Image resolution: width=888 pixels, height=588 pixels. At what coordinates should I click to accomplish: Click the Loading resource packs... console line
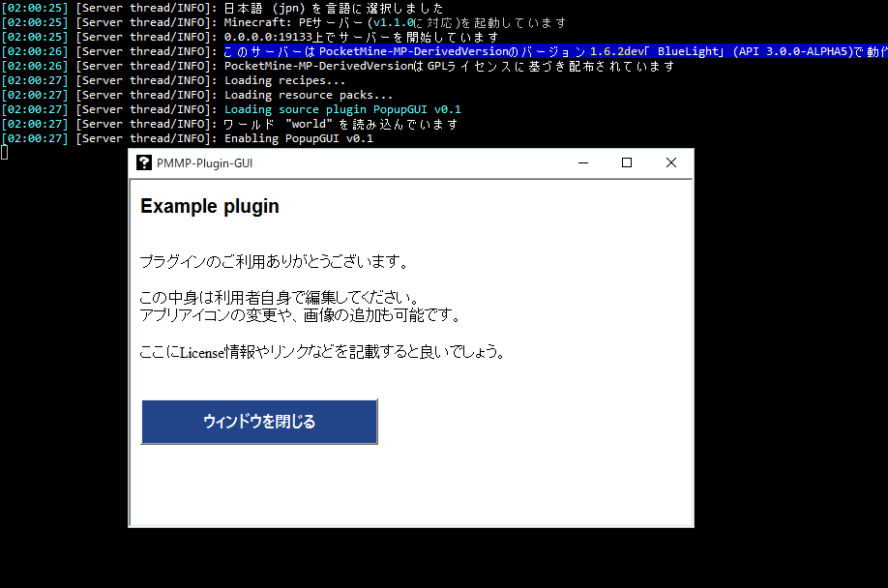click(x=197, y=95)
